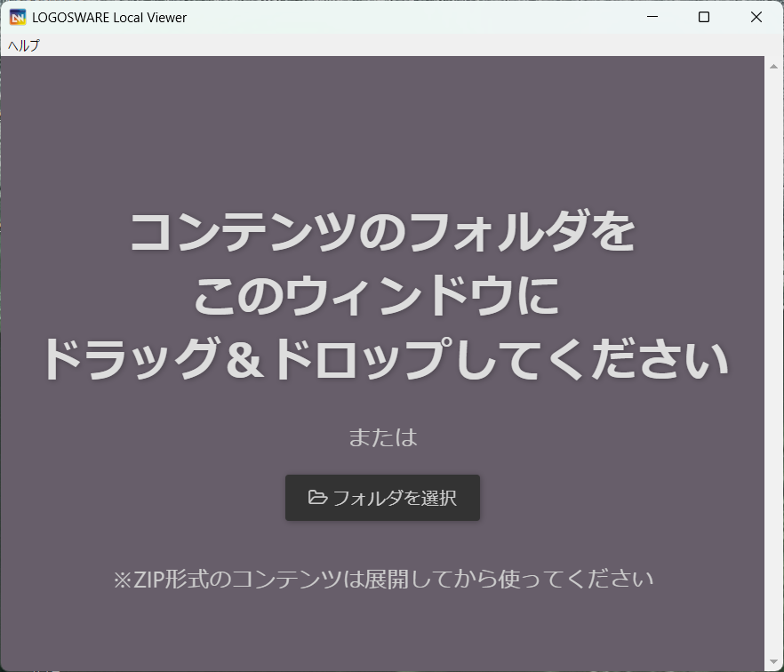Viewport: 784px width, 672px height.
Task: Click the ZIP format notice at the bottom
Action: tap(382, 577)
